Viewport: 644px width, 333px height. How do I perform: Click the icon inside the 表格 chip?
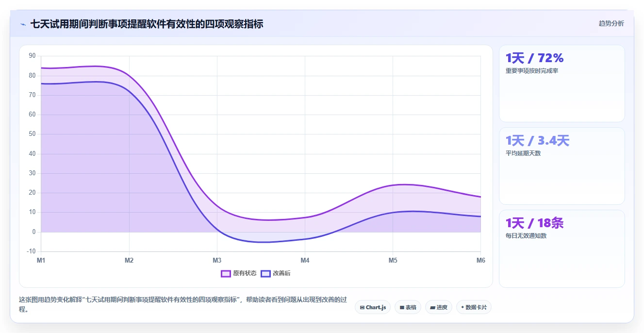pos(402,307)
